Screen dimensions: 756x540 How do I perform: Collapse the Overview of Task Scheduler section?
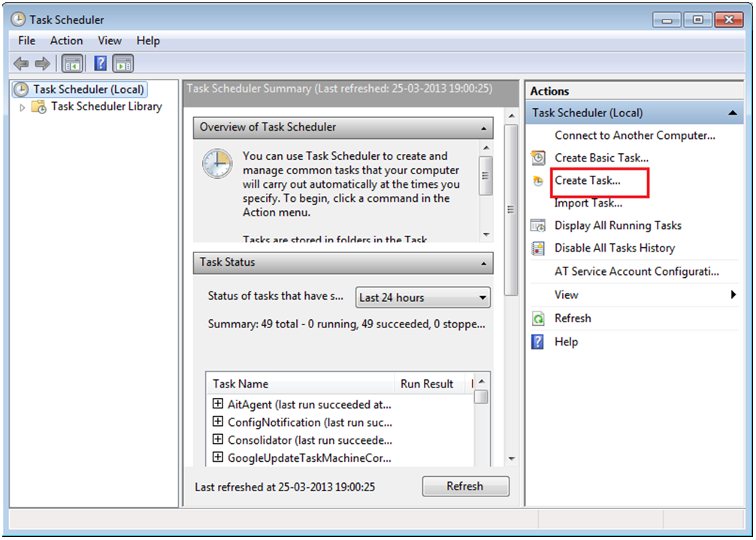pos(484,128)
